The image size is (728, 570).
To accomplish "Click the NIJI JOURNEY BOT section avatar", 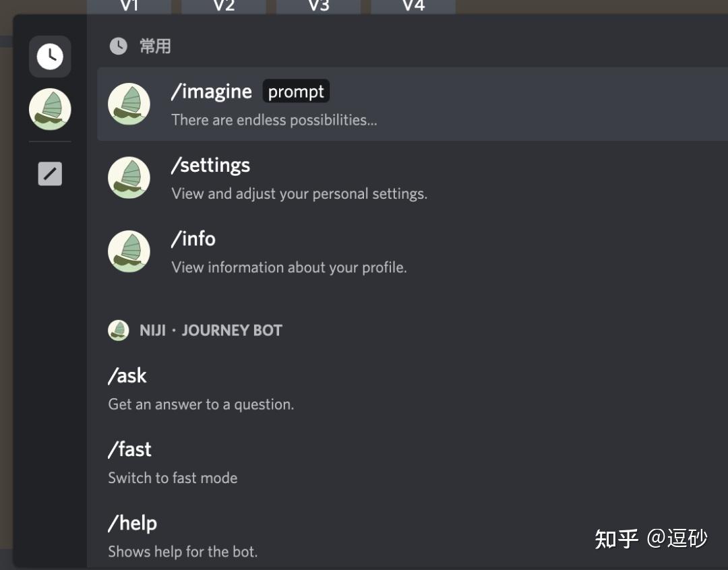I will point(118,330).
